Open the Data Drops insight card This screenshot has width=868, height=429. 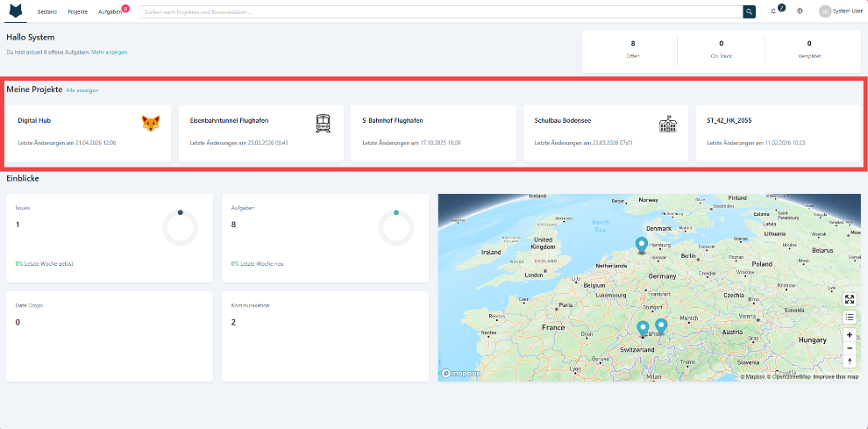tap(110, 336)
